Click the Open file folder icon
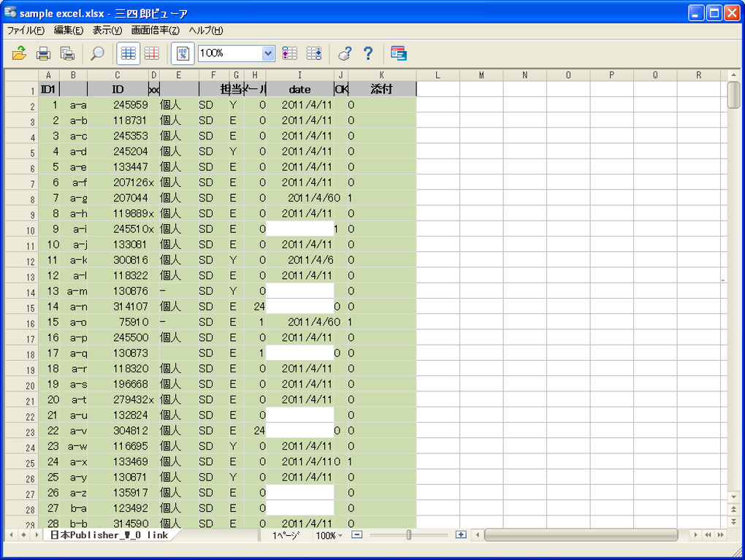745x560 pixels. pyautogui.click(x=19, y=53)
